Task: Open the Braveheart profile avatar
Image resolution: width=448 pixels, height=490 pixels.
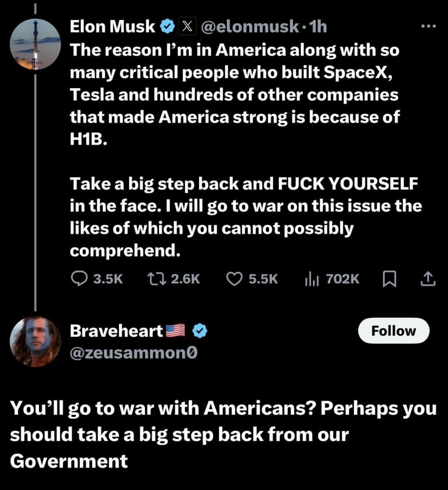Action: click(x=35, y=341)
